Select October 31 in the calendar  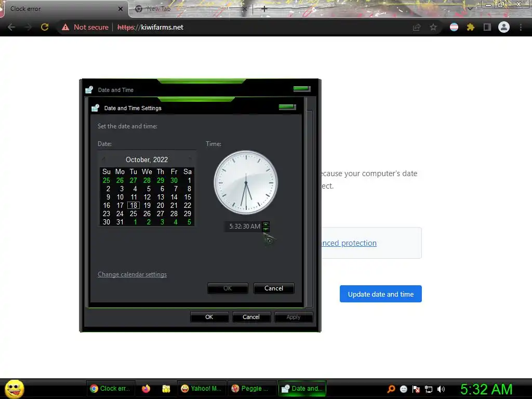click(x=120, y=222)
